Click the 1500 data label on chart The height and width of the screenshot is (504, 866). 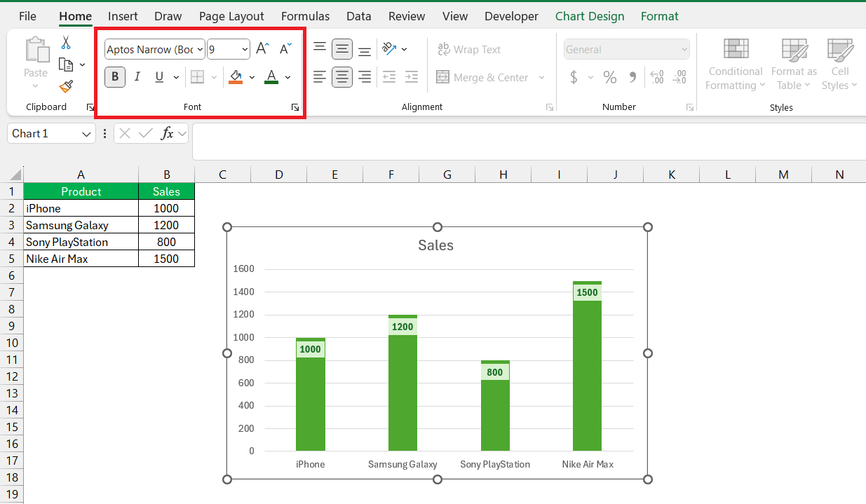(x=587, y=292)
